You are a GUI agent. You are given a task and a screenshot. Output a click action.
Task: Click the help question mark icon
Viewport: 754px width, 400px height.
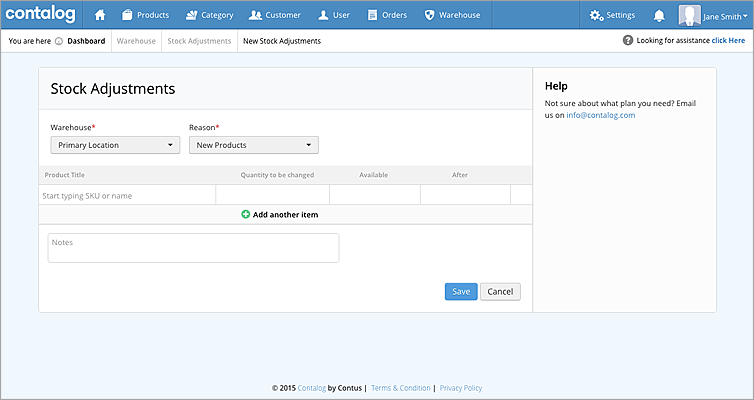point(628,41)
